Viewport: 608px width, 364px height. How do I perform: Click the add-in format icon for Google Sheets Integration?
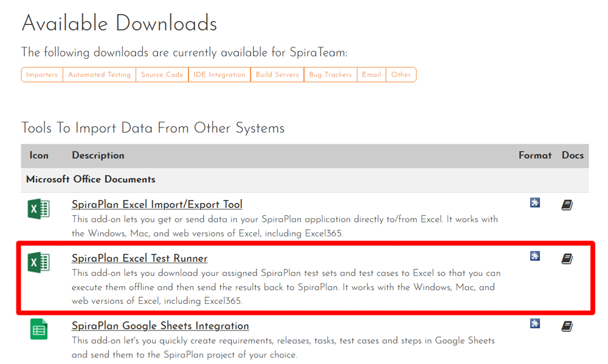pyautogui.click(x=534, y=324)
